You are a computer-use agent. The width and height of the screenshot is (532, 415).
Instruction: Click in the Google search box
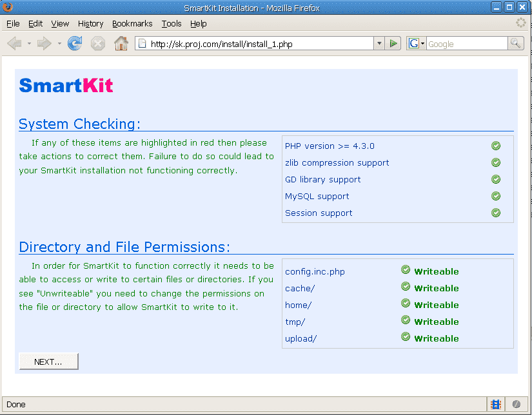(x=467, y=44)
